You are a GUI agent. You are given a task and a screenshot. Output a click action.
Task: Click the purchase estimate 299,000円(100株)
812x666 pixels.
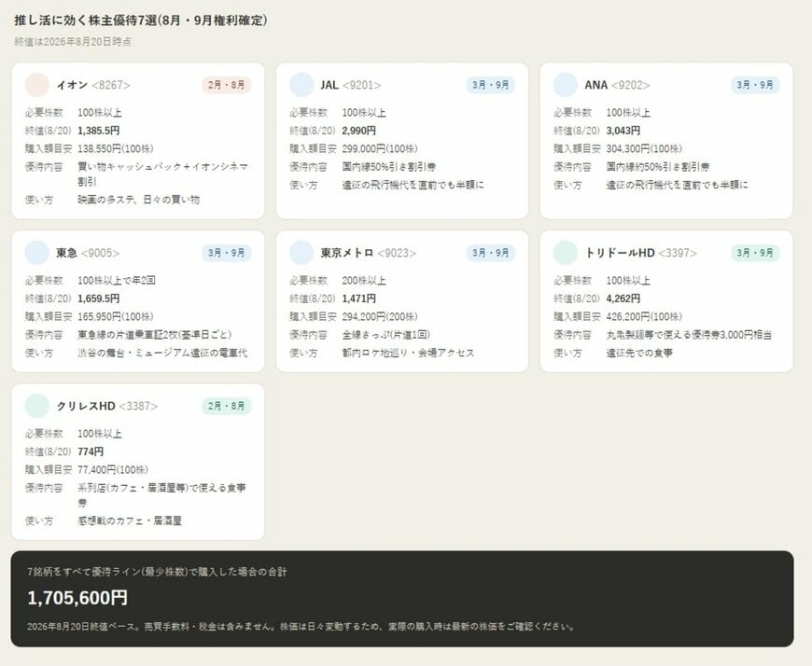[380, 149]
